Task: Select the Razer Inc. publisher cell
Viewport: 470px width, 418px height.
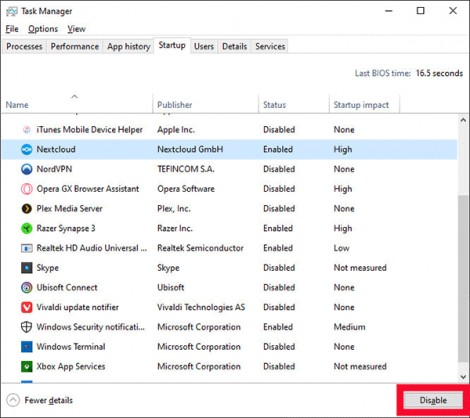Action: (x=175, y=228)
